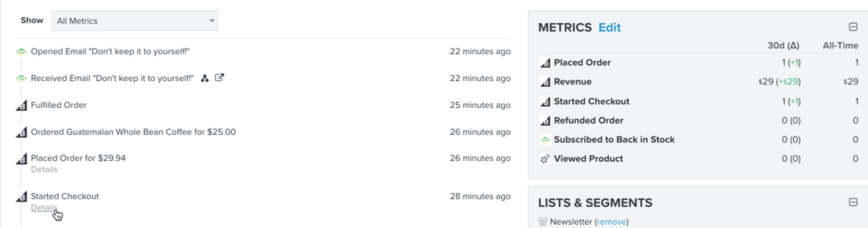Image resolution: width=868 pixels, height=228 pixels.
Task: Open the All Metrics dropdown
Action: [135, 21]
